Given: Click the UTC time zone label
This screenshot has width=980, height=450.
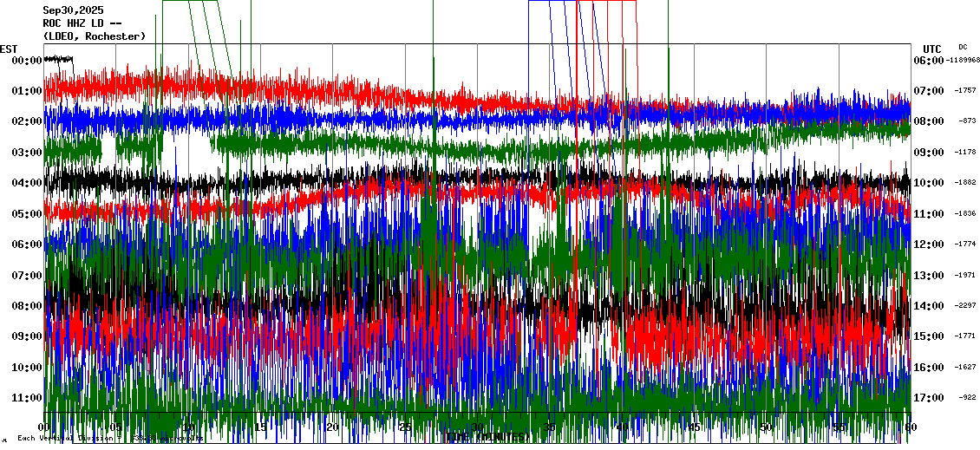Looking at the screenshot, I should tap(931, 49).
